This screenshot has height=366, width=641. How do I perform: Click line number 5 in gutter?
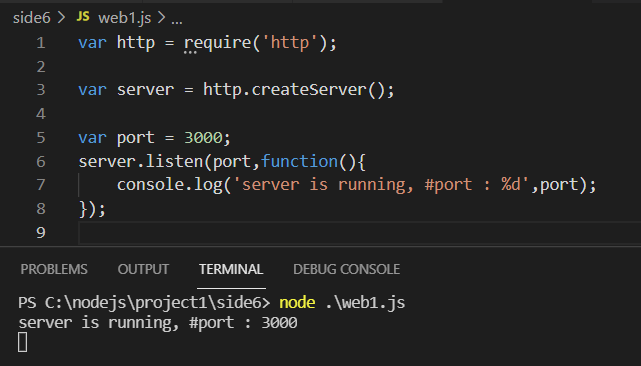(40, 137)
